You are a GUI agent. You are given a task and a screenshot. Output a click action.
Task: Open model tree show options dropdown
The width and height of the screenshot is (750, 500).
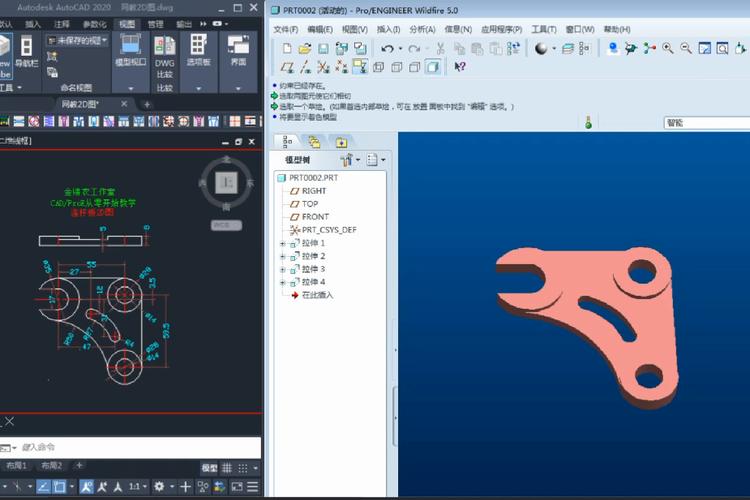[x=375, y=159]
